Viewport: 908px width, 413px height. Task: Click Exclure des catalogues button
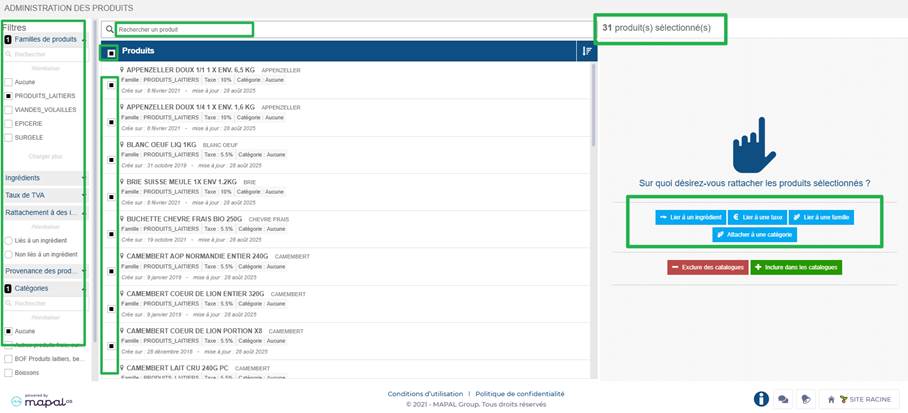pos(706,267)
